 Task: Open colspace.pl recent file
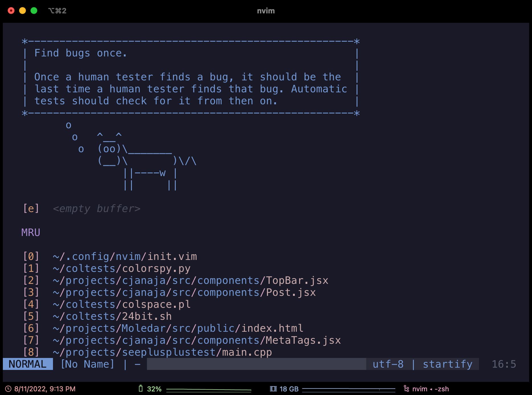coord(122,304)
